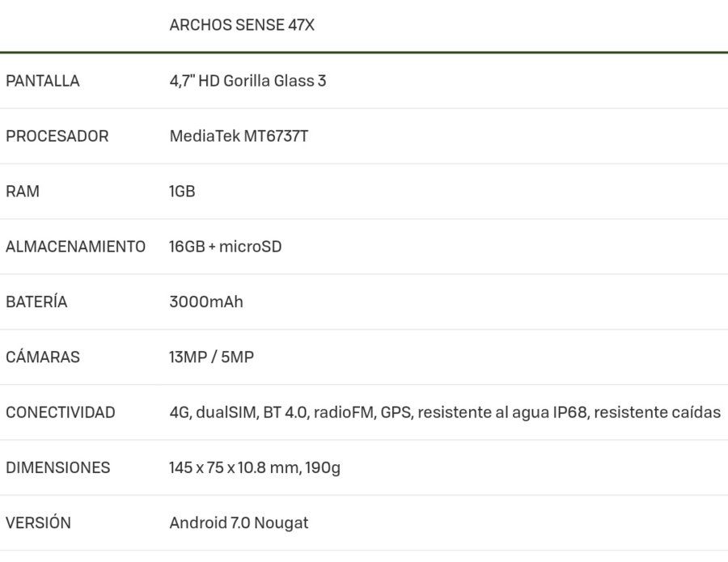Click the 145 x 75 x 10.8 mm value

coord(235,467)
